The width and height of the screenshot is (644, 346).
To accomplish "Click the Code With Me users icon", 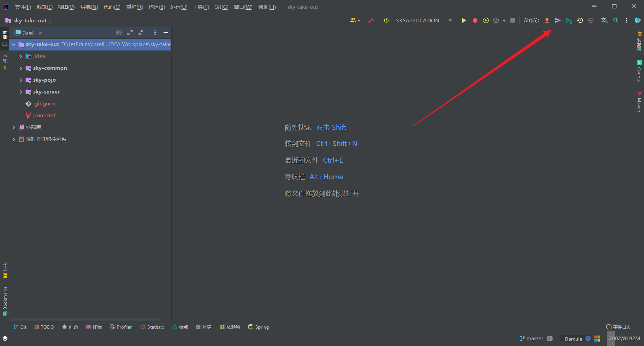I will 355,20.
